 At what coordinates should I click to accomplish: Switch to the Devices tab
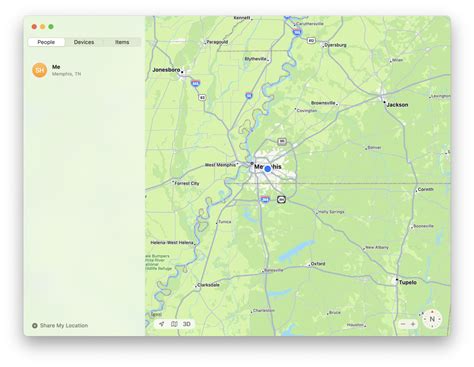tap(84, 42)
